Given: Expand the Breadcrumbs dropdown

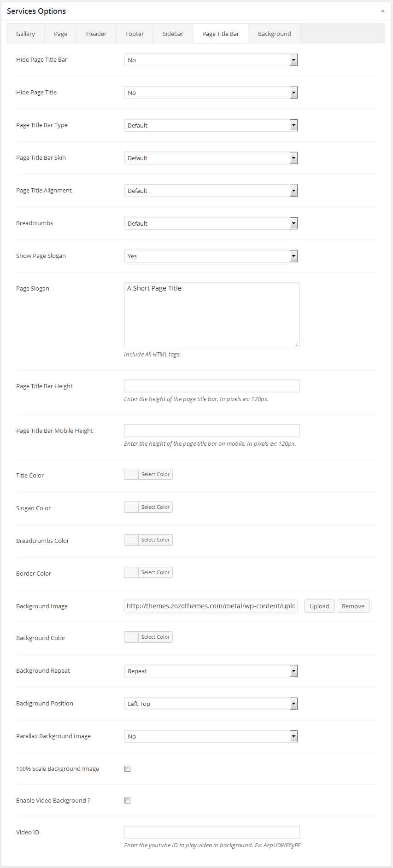Looking at the screenshot, I should point(211,223).
